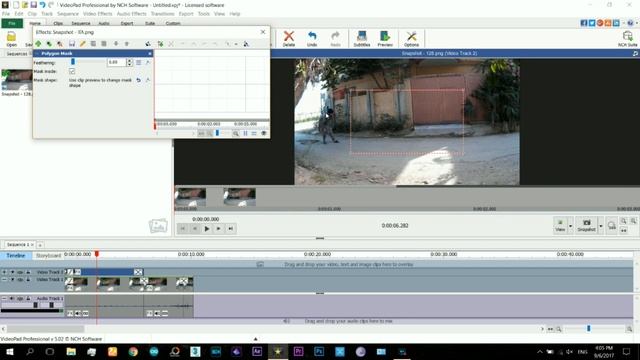
Task: Collapse Audio Track 1 with the minus button
Action: (4, 299)
